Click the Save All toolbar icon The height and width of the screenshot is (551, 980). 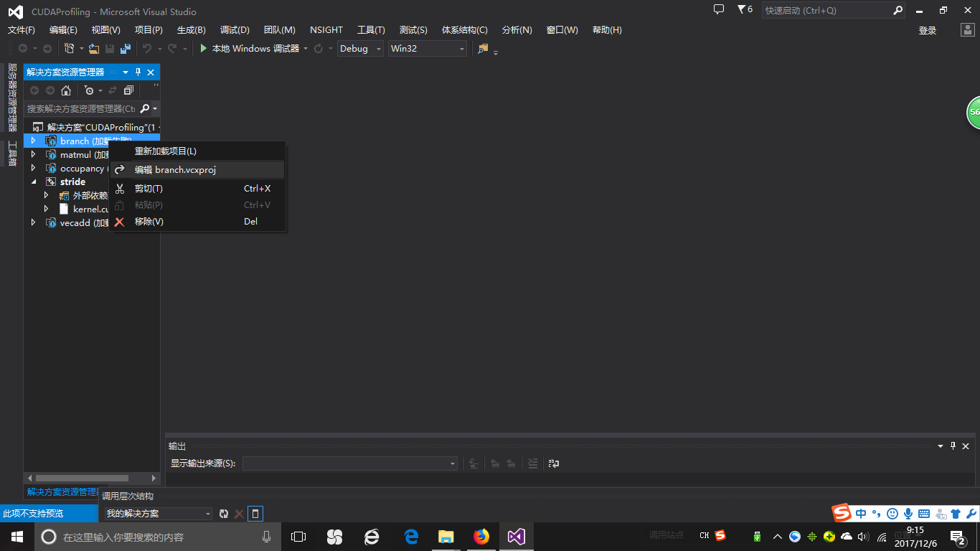click(x=126, y=48)
